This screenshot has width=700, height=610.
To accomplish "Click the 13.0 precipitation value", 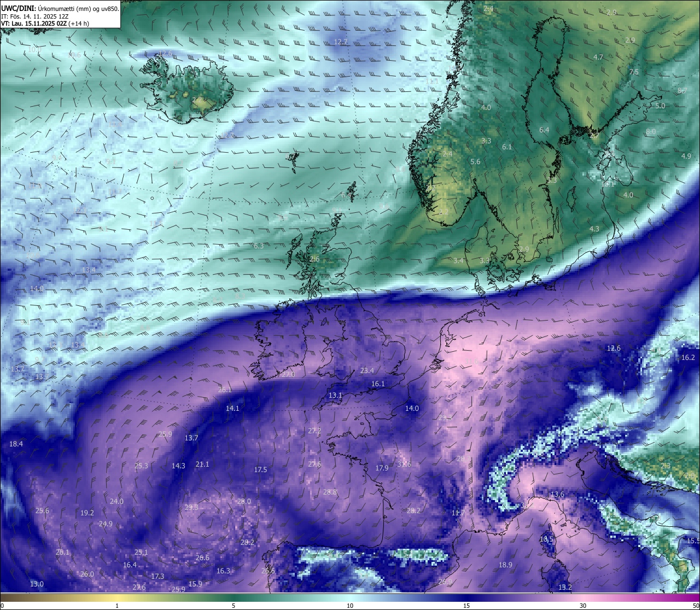I will [37, 584].
